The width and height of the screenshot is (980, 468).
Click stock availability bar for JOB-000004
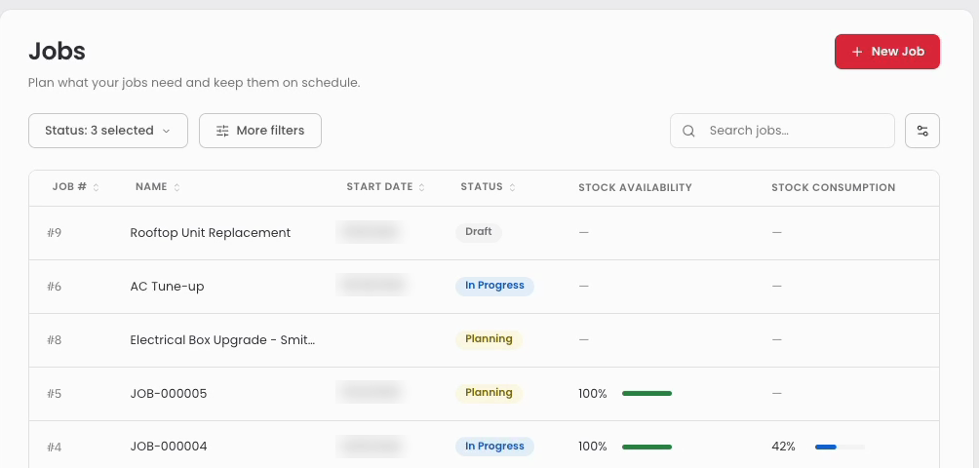click(x=647, y=447)
